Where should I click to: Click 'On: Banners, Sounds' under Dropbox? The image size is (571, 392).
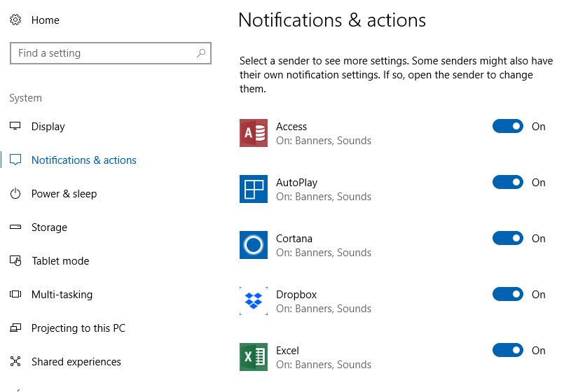tap(324, 309)
